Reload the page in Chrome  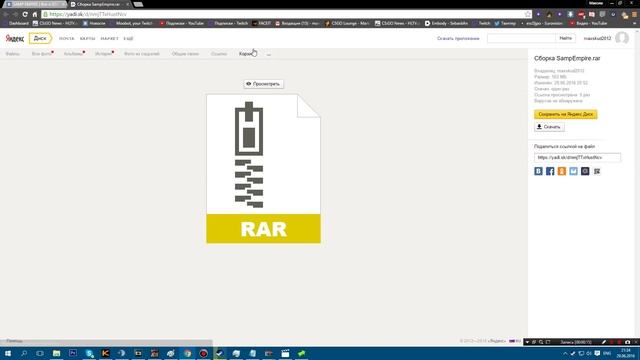tap(25, 14)
